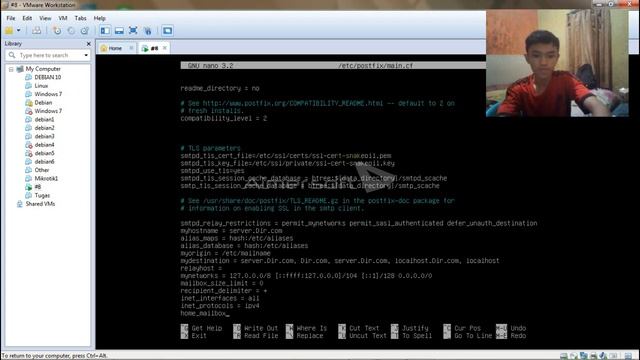Select the Mikrotik1 virtual machine
640x360 pixels.
[46, 178]
